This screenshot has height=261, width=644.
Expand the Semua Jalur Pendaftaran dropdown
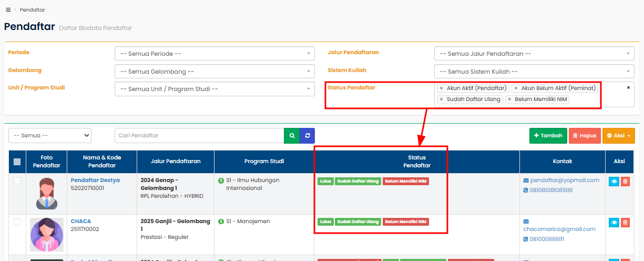534,54
